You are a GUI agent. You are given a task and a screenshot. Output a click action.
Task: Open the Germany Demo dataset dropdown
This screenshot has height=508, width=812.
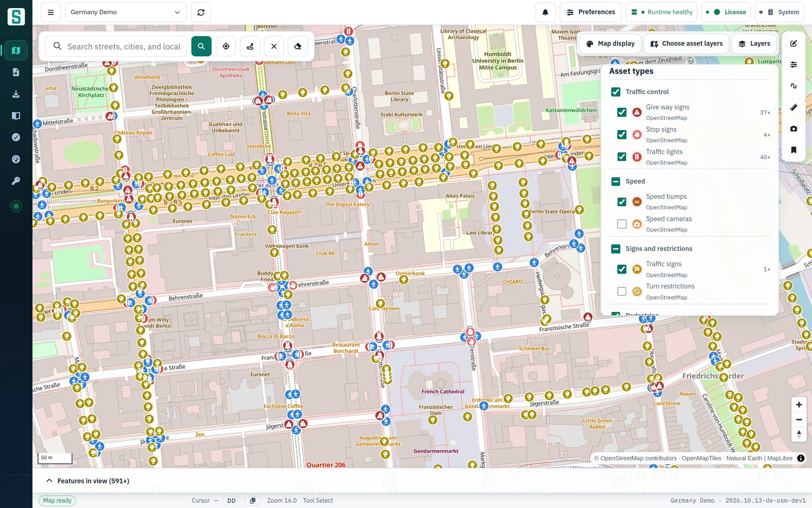coord(126,12)
